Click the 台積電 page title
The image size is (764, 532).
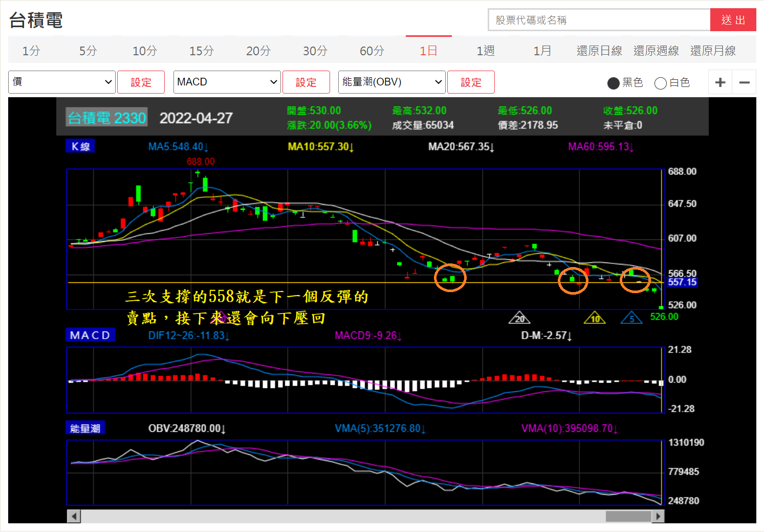click(36, 20)
